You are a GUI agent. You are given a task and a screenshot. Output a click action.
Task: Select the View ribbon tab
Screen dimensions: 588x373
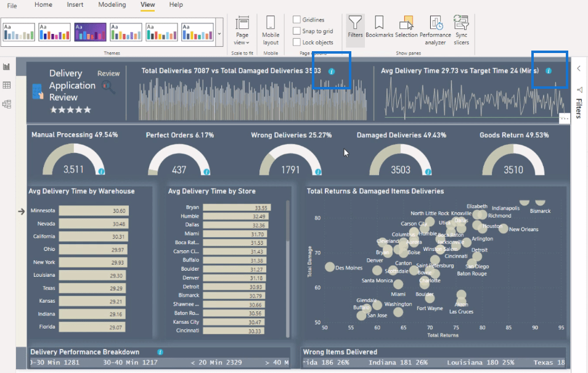[147, 4]
